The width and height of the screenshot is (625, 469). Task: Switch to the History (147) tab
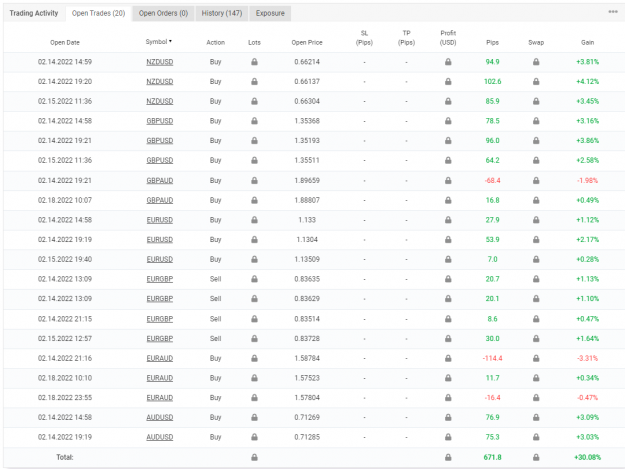click(x=222, y=13)
